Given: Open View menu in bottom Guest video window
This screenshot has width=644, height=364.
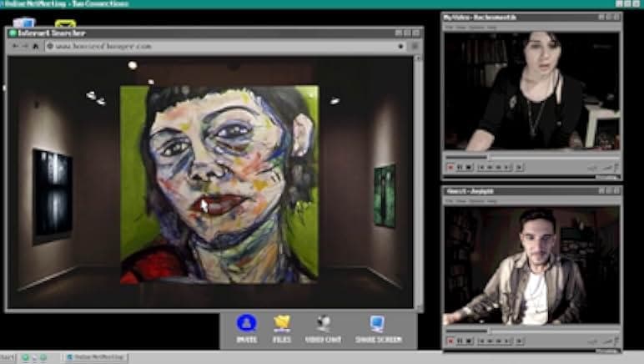Looking at the screenshot, I should [x=461, y=200].
